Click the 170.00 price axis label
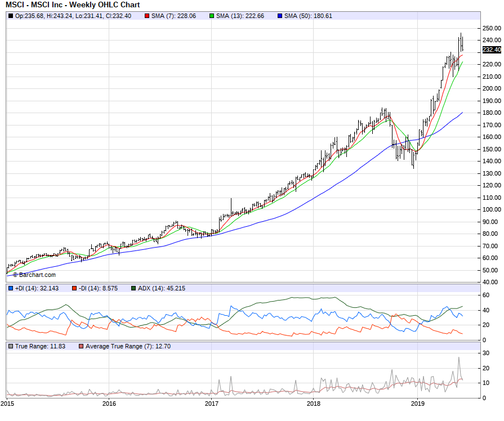Screen dimensions: 504x421 pyautogui.click(x=492, y=125)
